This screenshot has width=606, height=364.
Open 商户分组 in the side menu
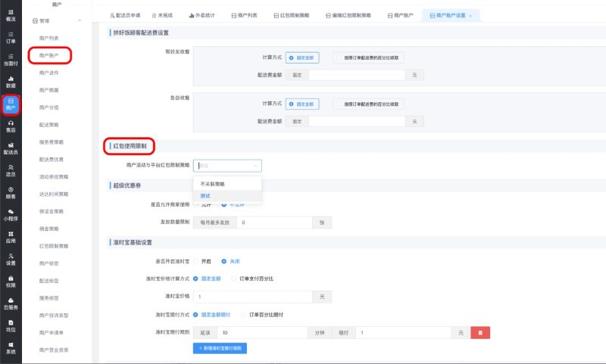[x=49, y=107]
